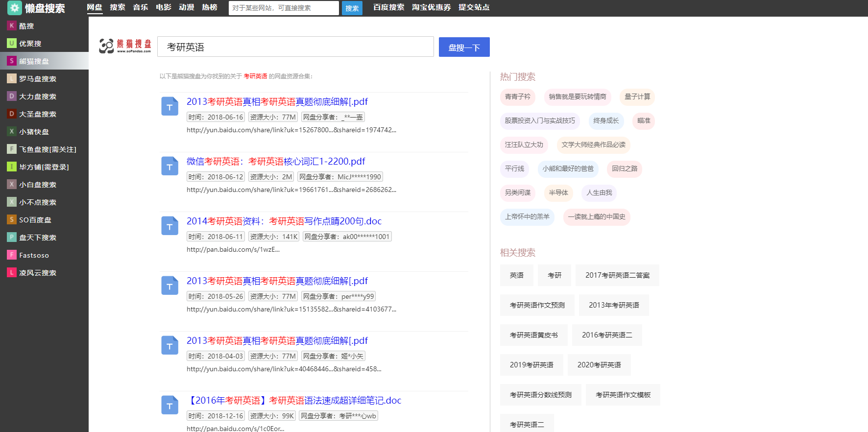Select hot search tag 青青子衿
868x432 pixels.
pyautogui.click(x=518, y=97)
